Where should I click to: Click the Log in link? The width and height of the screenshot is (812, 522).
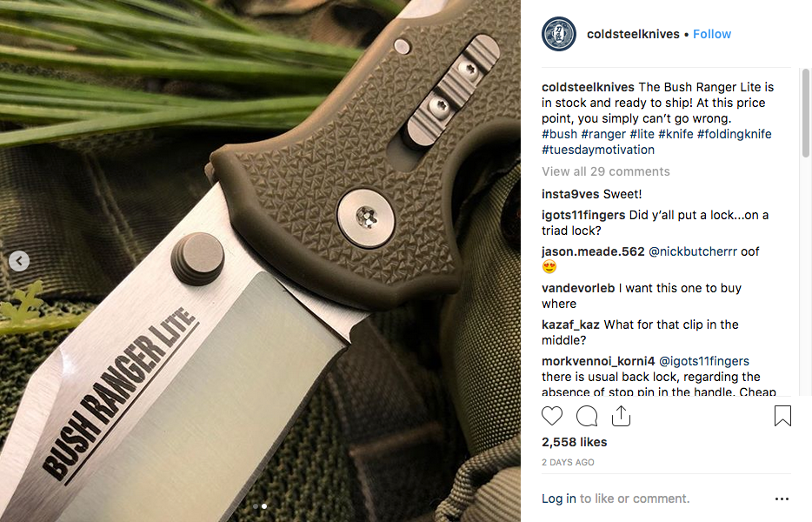[558, 499]
